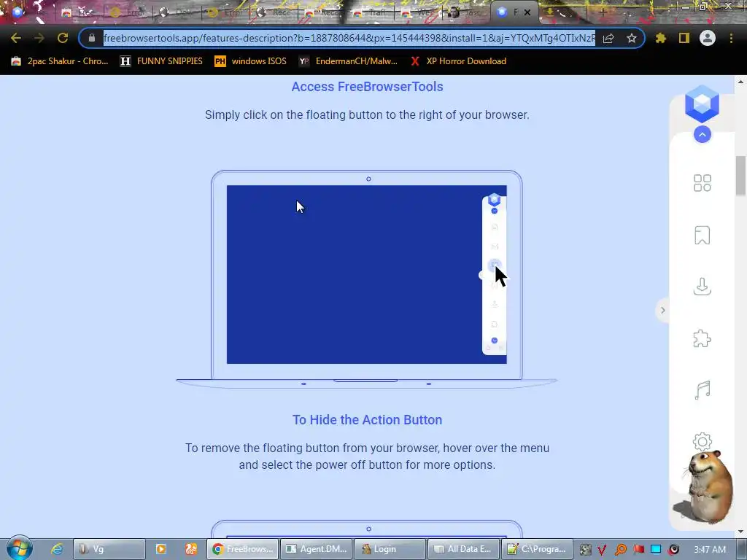Open the music note tool in the sidebar
This screenshot has width=747, height=560.
tap(703, 390)
